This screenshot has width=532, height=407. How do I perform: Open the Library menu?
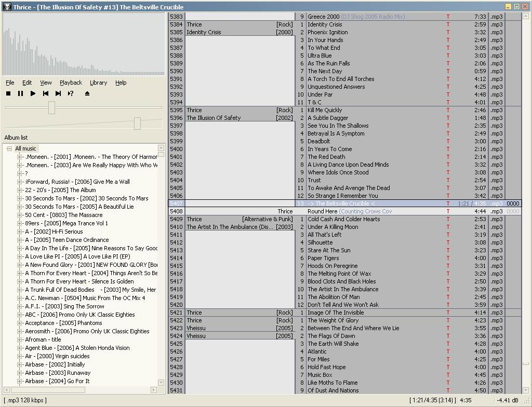point(98,83)
